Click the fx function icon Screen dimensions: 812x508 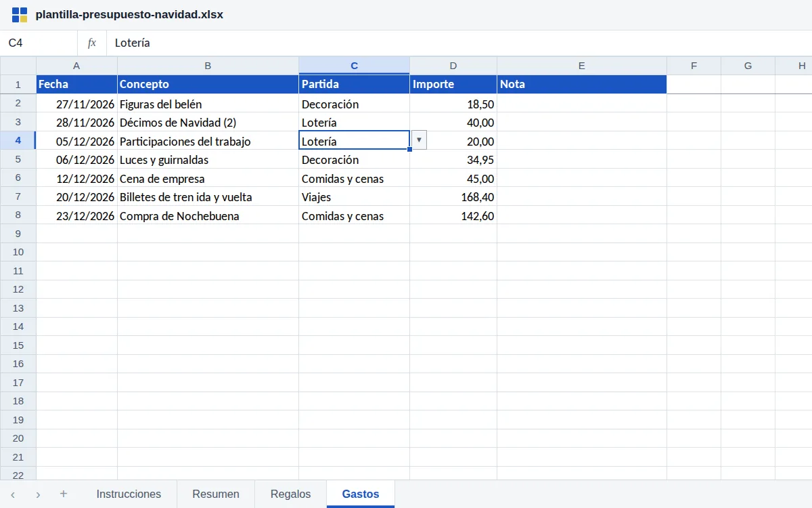click(92, 43)
